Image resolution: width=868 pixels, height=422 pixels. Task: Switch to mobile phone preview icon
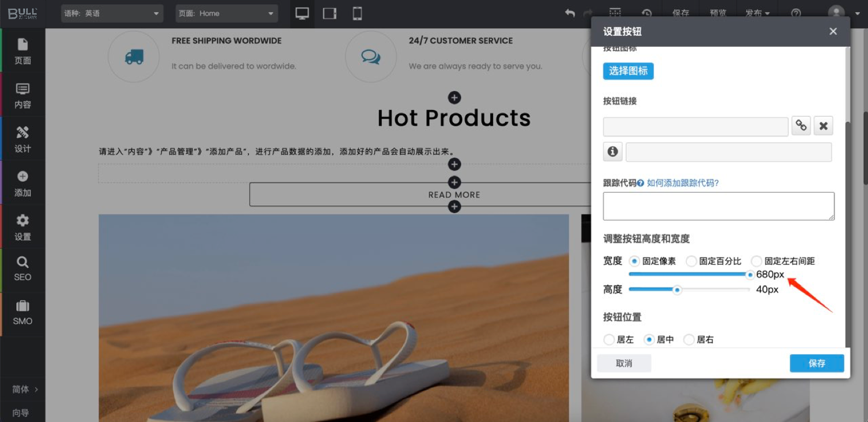tap(357, 14)
